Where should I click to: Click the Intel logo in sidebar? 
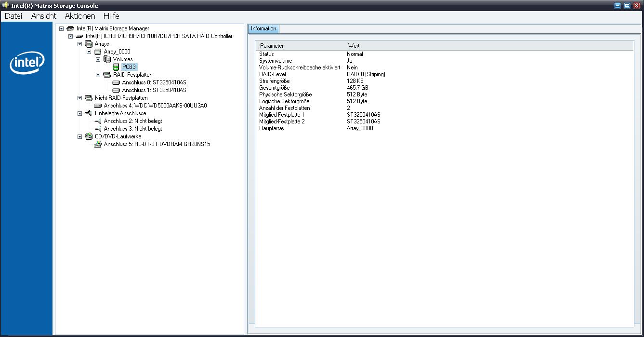(x=27, y=63)
